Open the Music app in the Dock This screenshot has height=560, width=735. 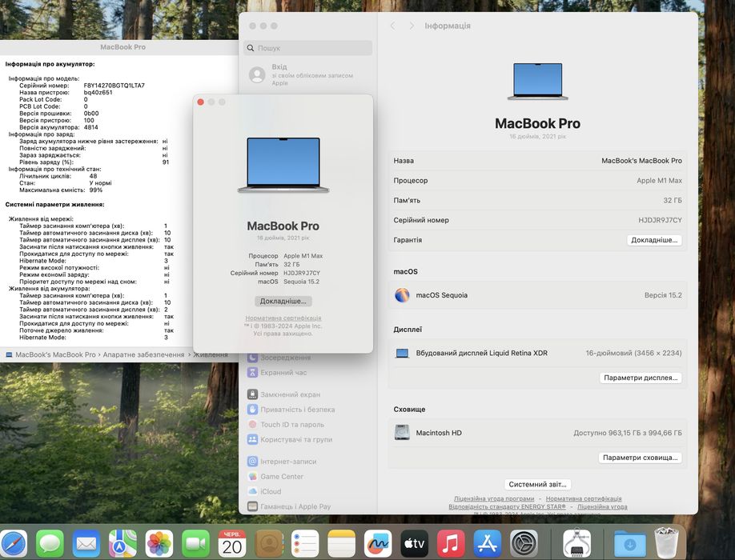tap(451, 544)
